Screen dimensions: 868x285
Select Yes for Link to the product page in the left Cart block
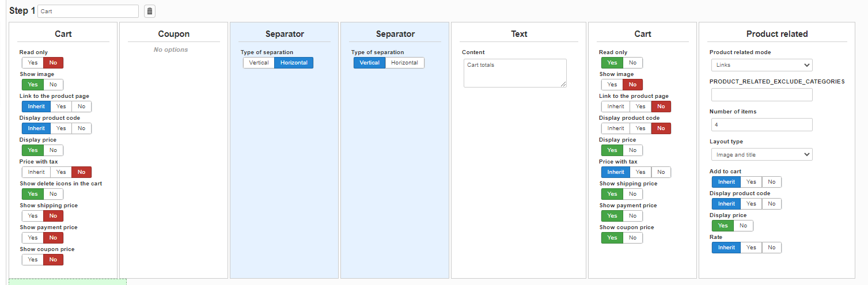pos(61,107)
